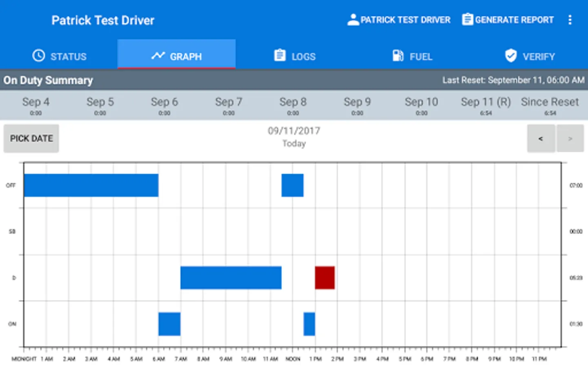This screenshot has height=368, width=588.
Task: Click the 07:00 off-duty total
Action: (576, 185)
